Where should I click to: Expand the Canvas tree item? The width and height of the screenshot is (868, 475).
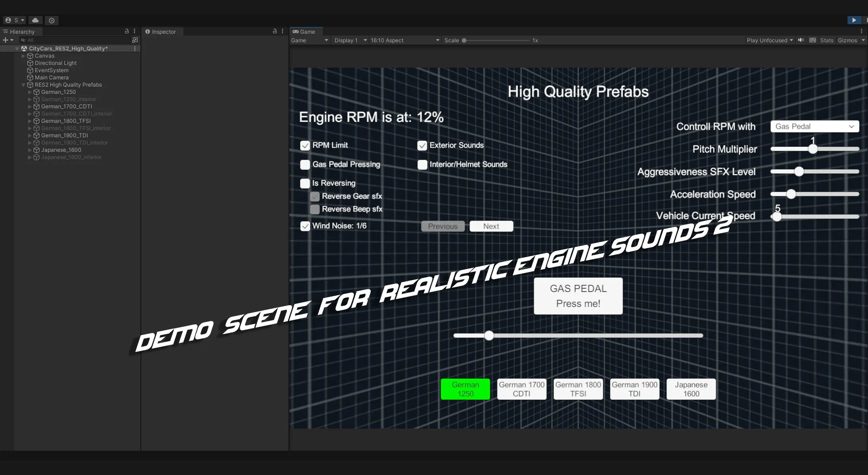23,56
